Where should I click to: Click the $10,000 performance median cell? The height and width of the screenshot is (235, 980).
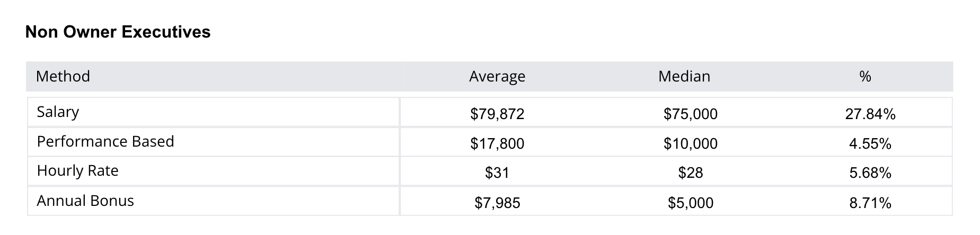coord(690,143)
